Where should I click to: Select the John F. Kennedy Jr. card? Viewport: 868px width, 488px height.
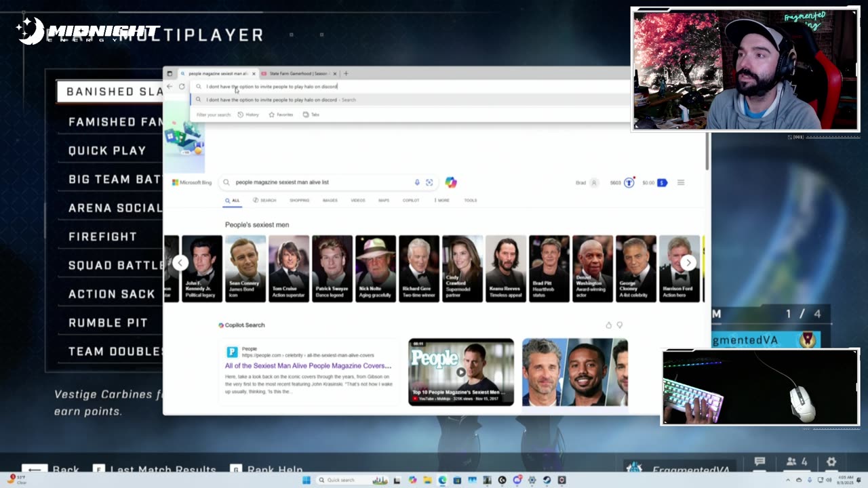(201, 268)
